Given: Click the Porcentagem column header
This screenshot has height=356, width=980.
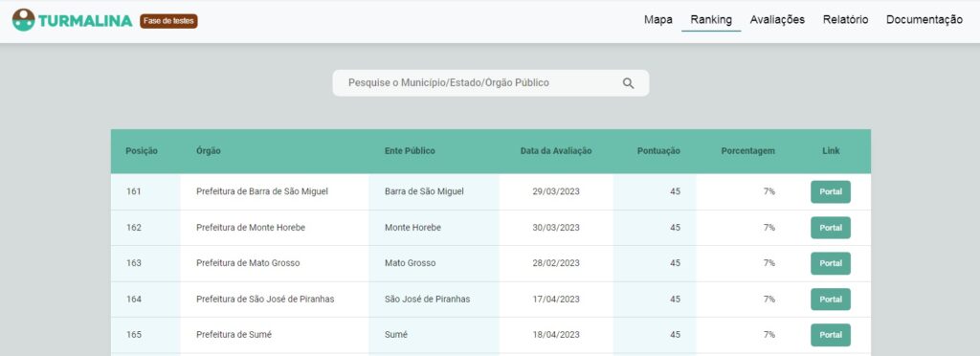Looking at the screenshot, I should (x=748, y=150).
